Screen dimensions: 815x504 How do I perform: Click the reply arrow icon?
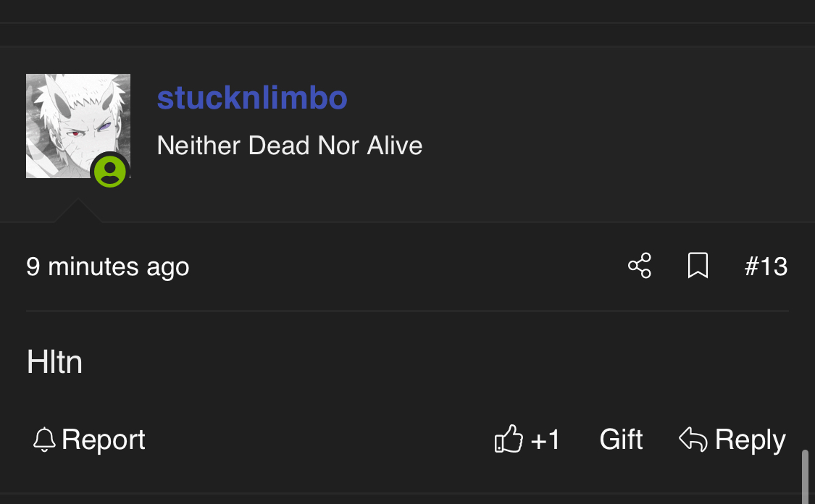(693, 439)
